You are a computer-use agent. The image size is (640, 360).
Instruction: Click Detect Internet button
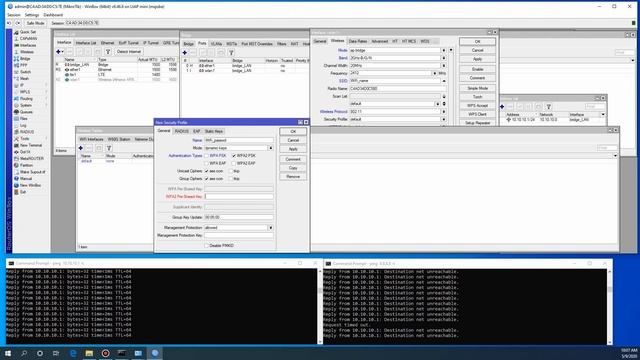coord(129,52)
